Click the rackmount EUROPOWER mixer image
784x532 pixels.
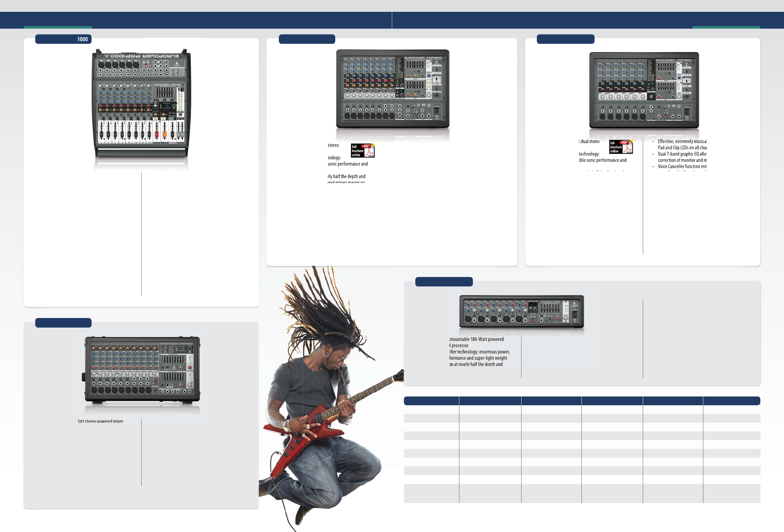522,311
